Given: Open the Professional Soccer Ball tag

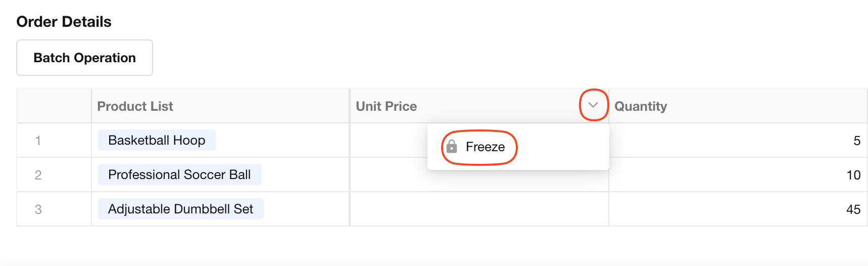Looking at the screenshot, I should [x=179, y=174].
